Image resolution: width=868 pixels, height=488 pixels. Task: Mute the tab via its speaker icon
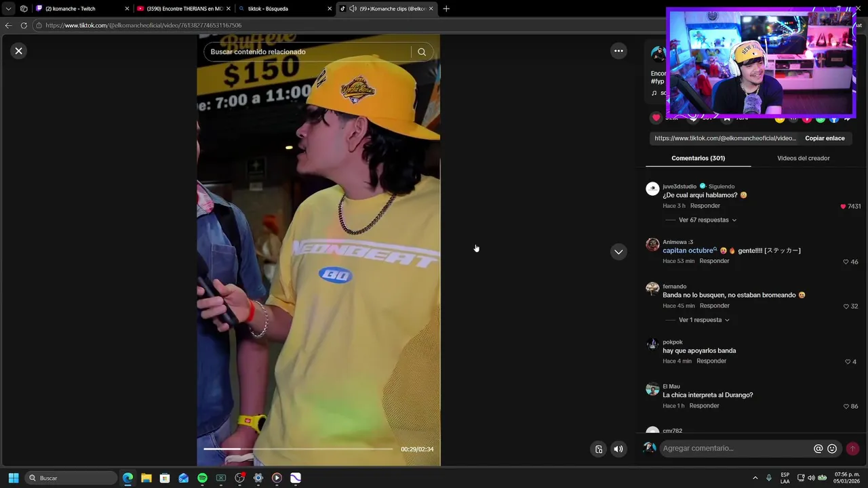(x=353, y=9)
